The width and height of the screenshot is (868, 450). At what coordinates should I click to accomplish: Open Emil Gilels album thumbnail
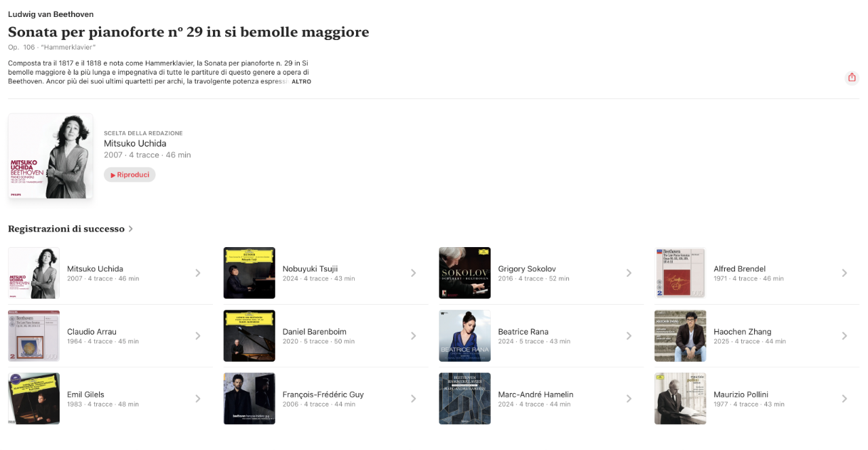34,398
